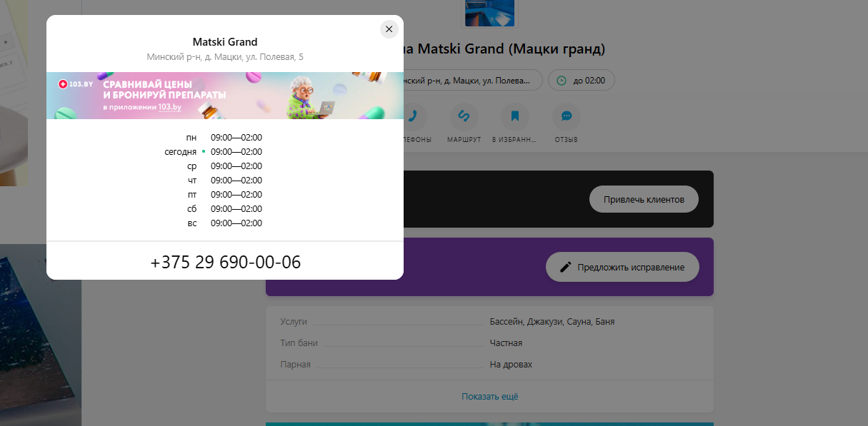This screenshot has height=426, width=868.
Task: Open the 103.by pharmacy ad banner
Action: [x=225, y=95]
